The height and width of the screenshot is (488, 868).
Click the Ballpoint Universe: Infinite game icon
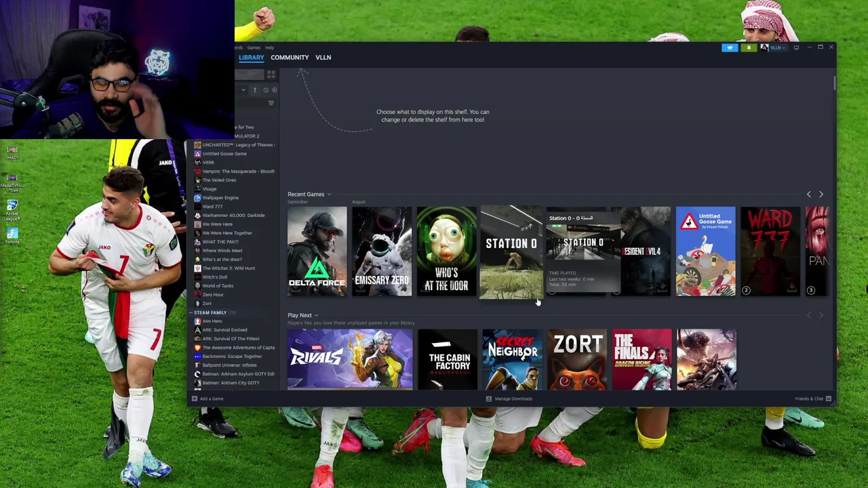coord(197,365)
